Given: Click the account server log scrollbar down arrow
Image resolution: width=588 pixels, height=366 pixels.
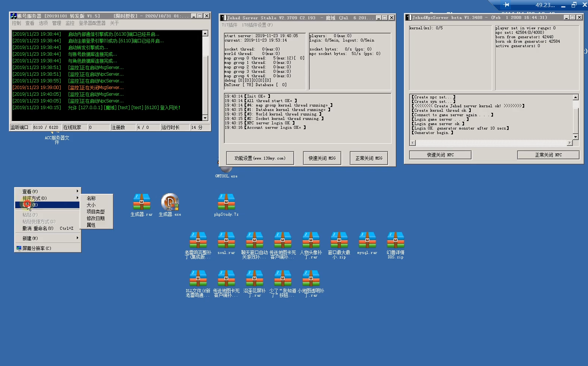Looking at the screenshot, I should point(205,118).
